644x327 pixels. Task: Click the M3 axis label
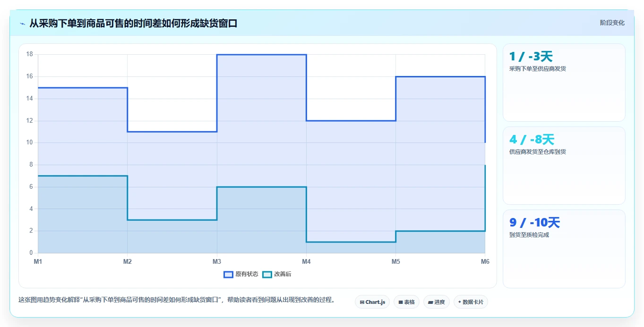click(217, 261)
